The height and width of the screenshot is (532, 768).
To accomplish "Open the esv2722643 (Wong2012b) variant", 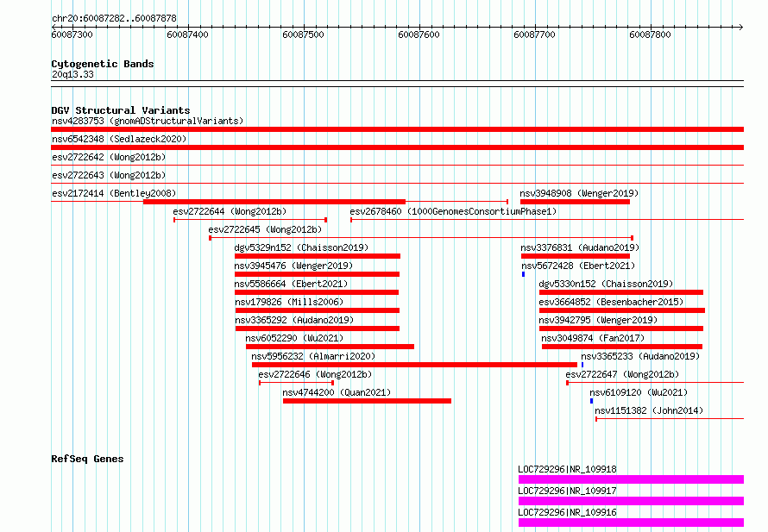I will click(109, 175).
